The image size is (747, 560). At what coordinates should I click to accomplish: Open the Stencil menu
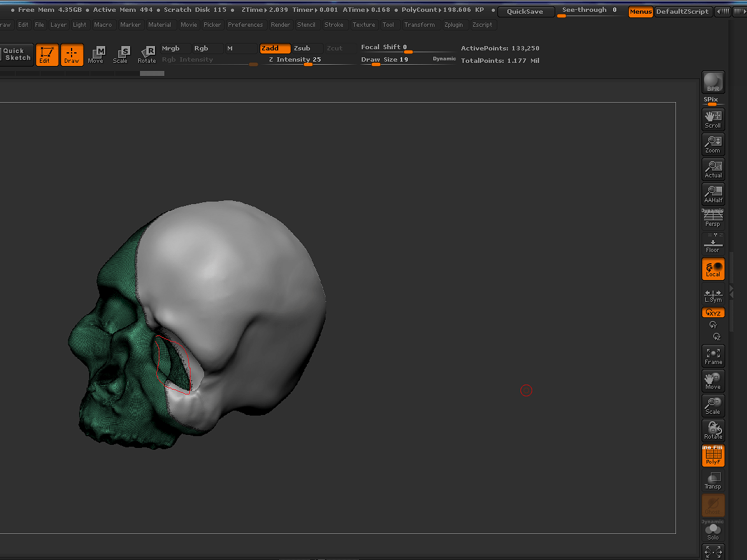point(306,25)
